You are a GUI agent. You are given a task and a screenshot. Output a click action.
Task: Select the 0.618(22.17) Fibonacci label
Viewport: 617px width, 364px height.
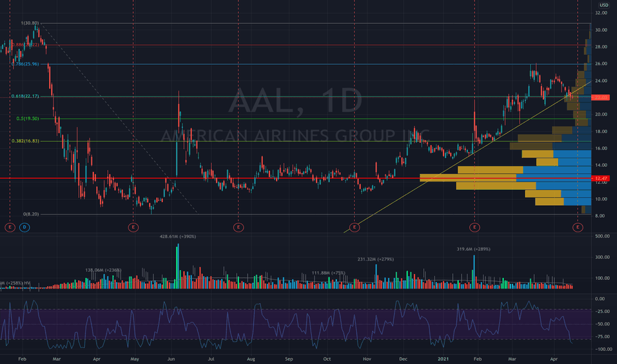[x=25, y=96]
